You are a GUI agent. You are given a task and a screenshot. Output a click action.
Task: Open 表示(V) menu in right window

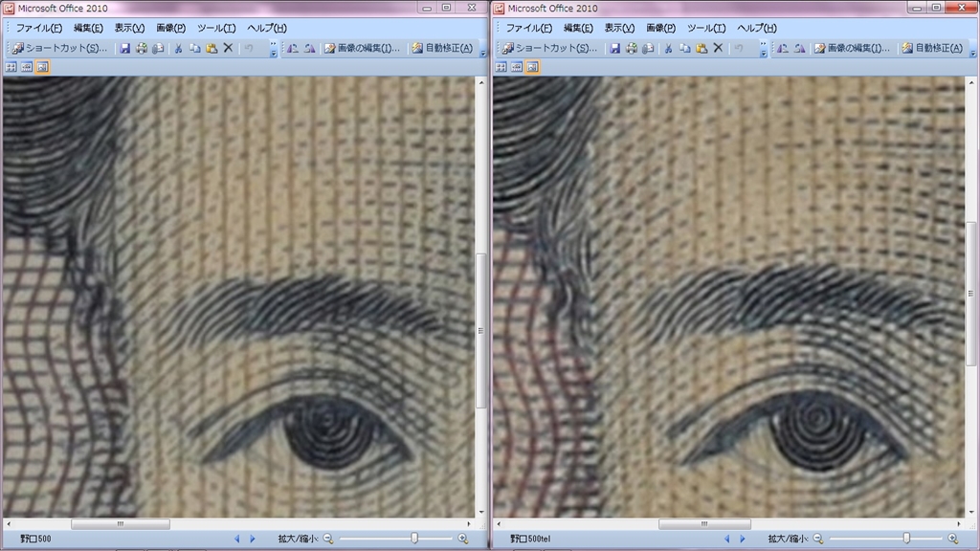point(619,28)
